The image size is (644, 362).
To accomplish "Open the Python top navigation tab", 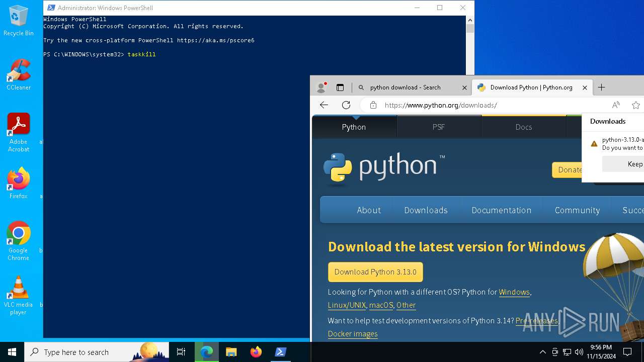I will click(x=354, y=127).
